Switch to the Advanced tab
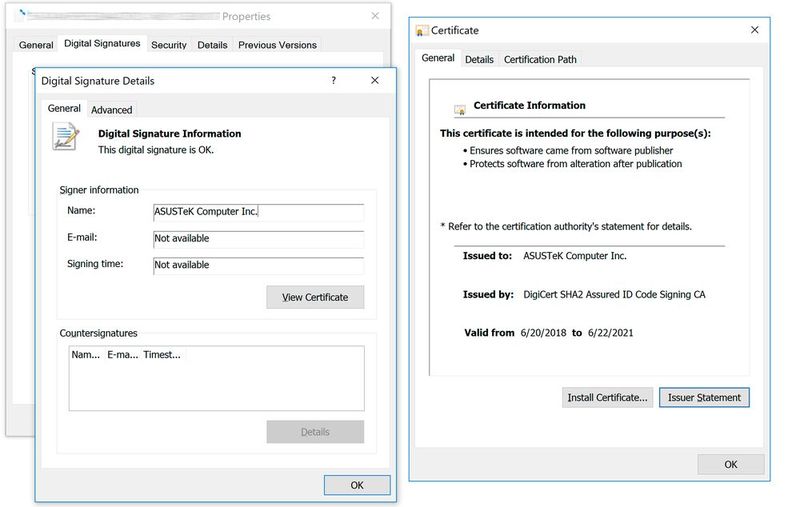Image resolution: width=800 pixels, height=507 pixels. (x=112, y=110)
